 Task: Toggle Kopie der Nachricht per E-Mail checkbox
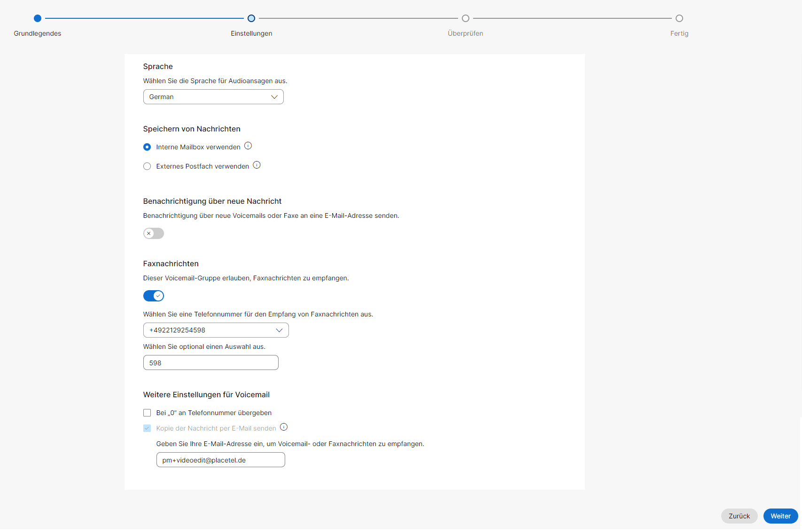[147, 428]
